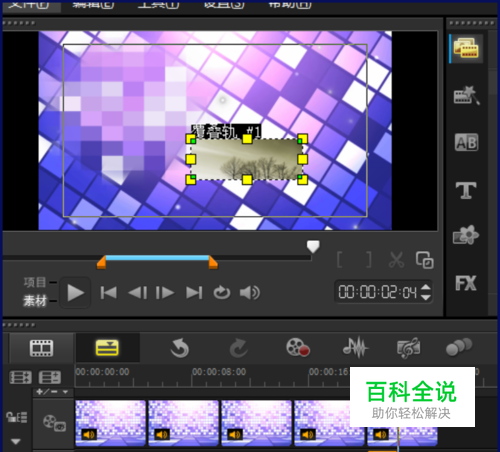Open the 文件(F) menu

(x=29, y=5)
